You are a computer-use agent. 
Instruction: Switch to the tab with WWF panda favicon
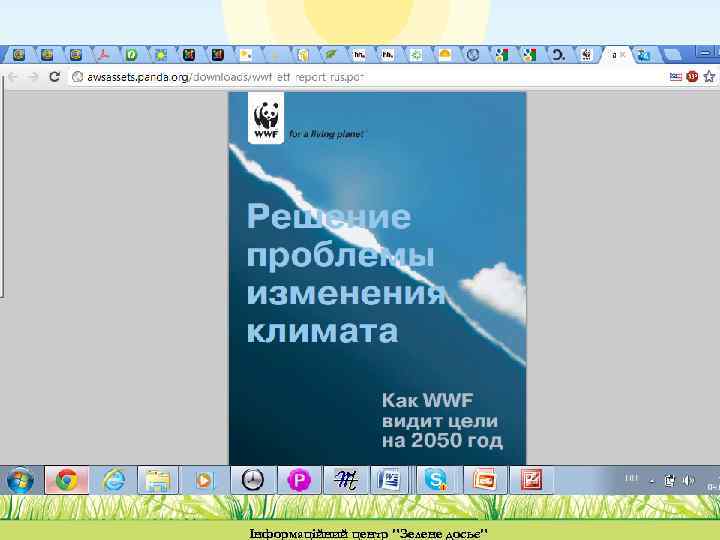point(586,55)
